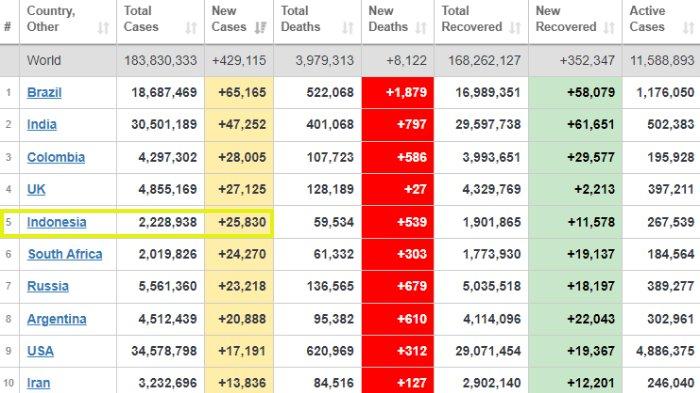Select Russia new deaths +679 cell
Screen dimensions: 700x393
[398, 286]
